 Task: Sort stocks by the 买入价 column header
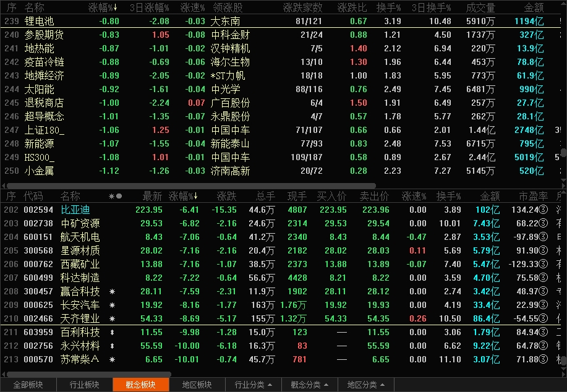tap(331, 197)
